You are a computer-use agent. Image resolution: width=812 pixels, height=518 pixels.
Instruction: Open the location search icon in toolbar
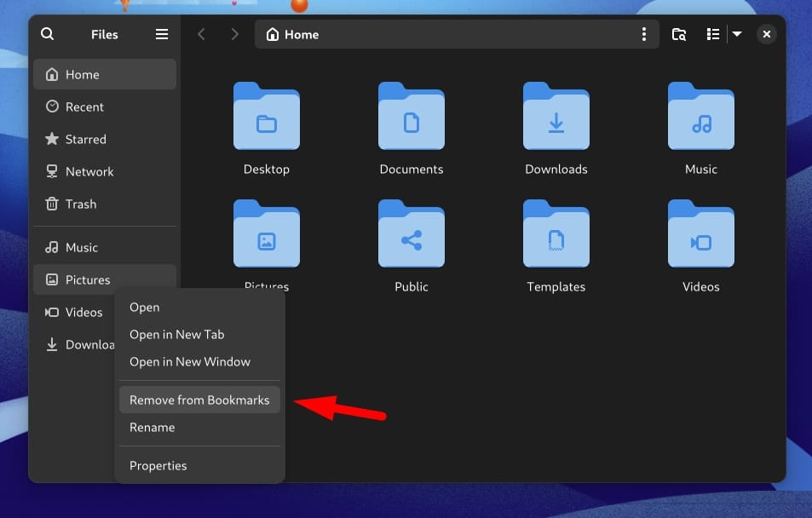pos(679,34)
